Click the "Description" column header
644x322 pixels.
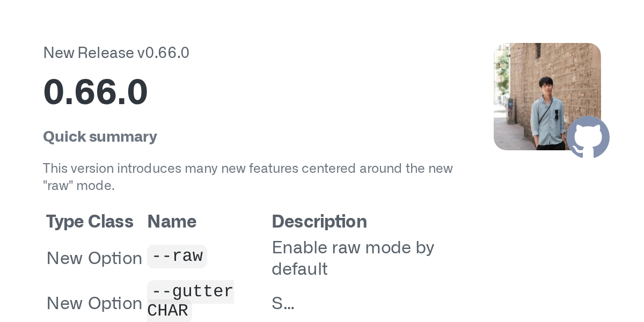(x=319, y=222)
